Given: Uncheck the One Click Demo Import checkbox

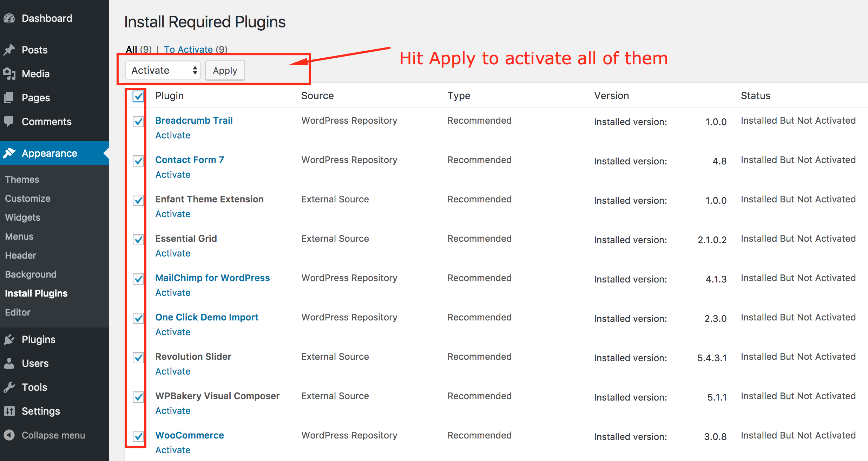Looking at the screenshot, I should coord(138,318).
